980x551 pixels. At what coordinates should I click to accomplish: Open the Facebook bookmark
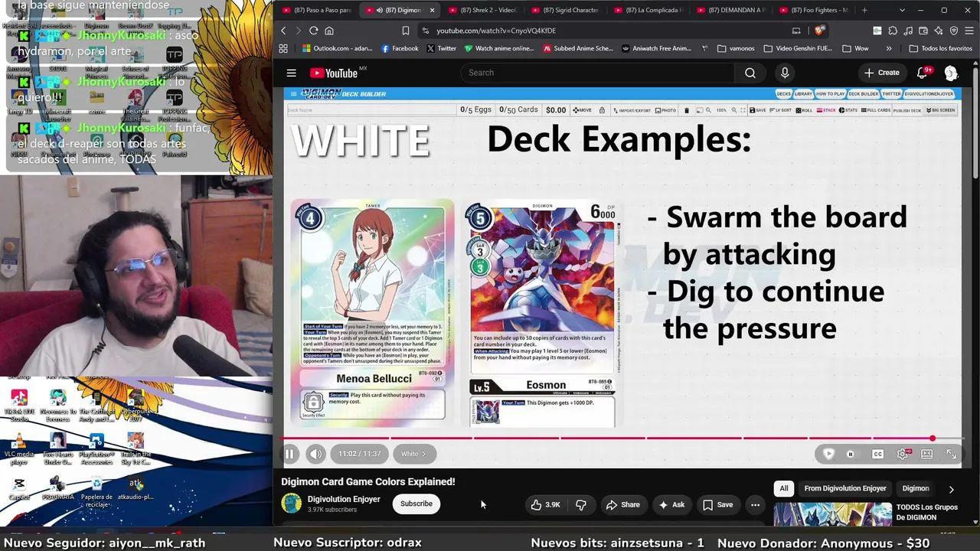point(400,48)
